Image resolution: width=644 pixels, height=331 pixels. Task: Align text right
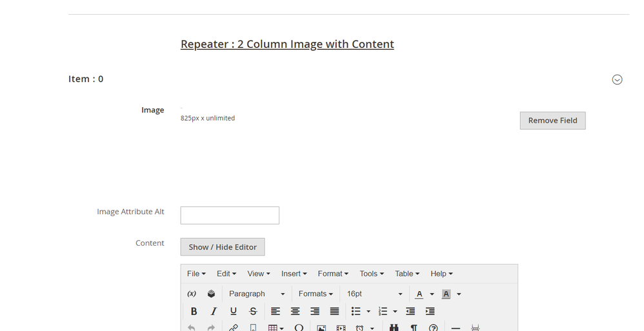point(315,311)
